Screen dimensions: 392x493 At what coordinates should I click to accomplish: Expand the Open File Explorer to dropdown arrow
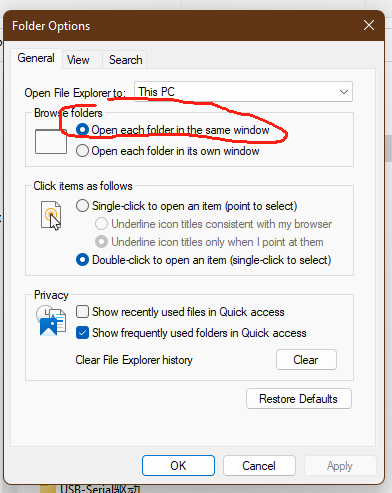(x=344, y=92)
